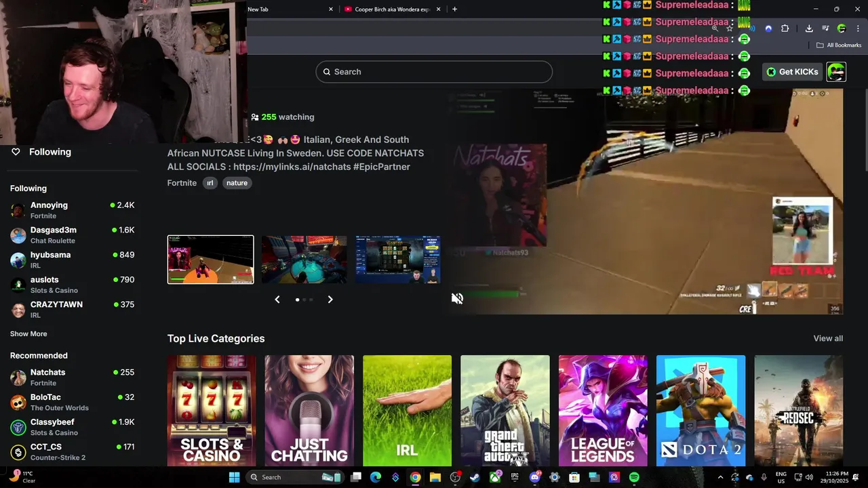Open Xbox app from taskbar
Image resolution: width=868 pixels, height=488 pixels.
click(495, 477)
